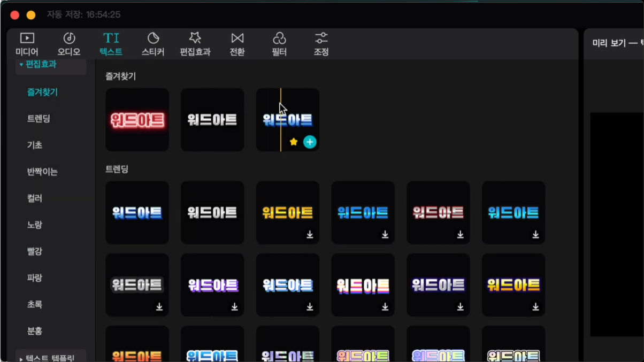The image size is (644, 362).
Task: Select the 텍스트 text tab
Action: (x=111, y=44)
